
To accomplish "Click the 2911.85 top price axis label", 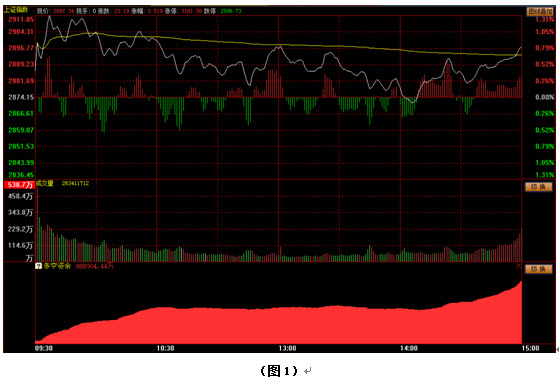I will [21, 20].
